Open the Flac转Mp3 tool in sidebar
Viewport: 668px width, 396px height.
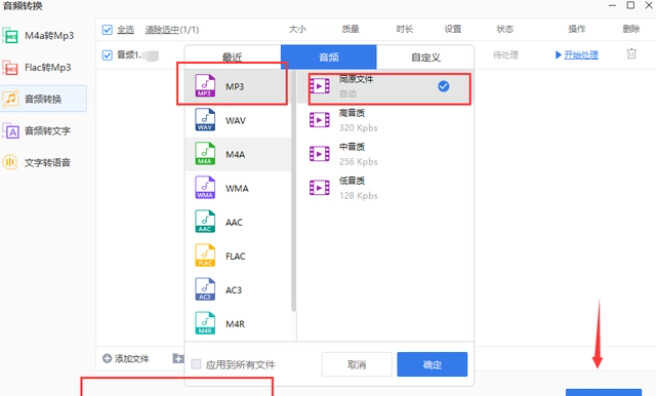click(x=43, y=68)
